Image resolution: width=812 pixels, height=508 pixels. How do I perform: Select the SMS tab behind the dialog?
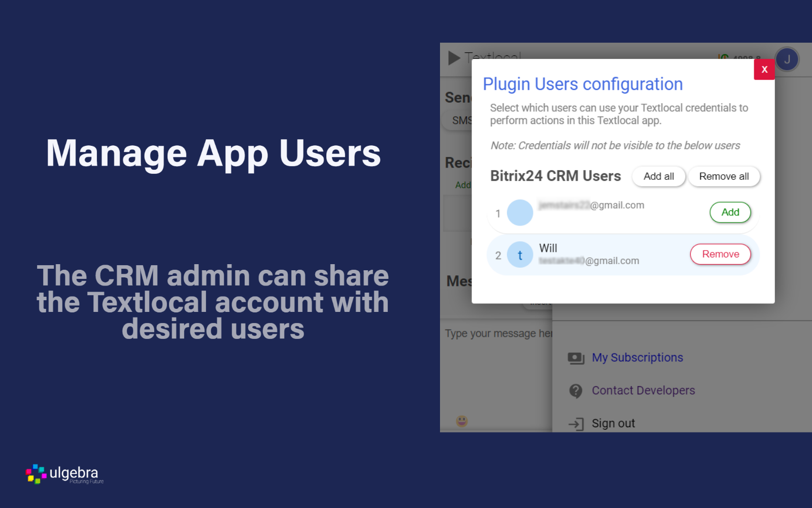pyautogui.click(x=461, y=120)
